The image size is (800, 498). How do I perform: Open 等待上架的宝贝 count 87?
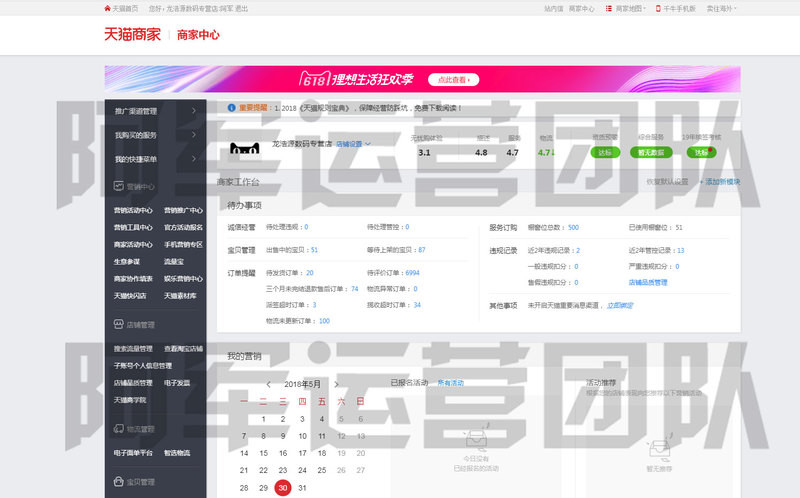click(x=421, y=250)
